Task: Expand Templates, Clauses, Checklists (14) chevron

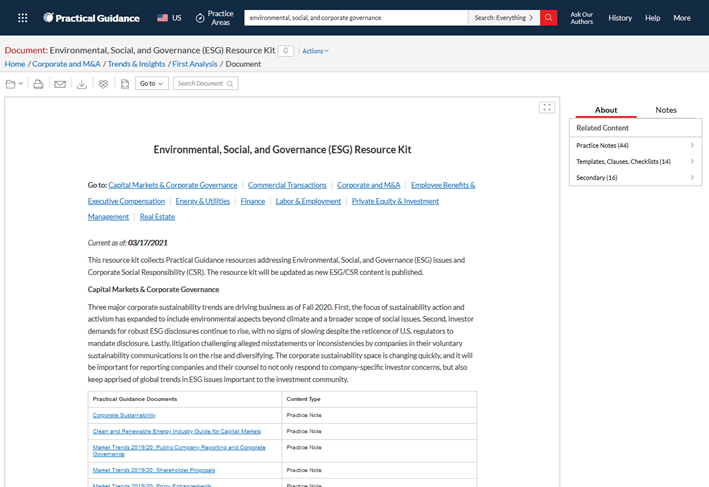Action: point(692,161)
